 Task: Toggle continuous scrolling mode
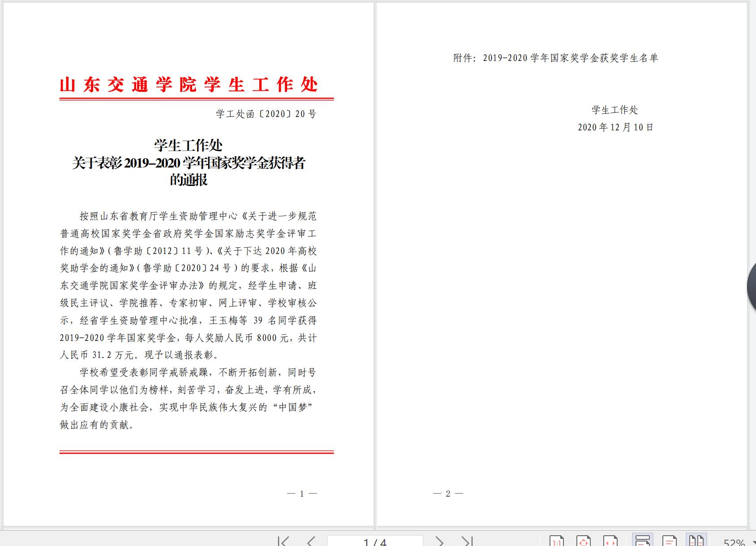(642, 541)
